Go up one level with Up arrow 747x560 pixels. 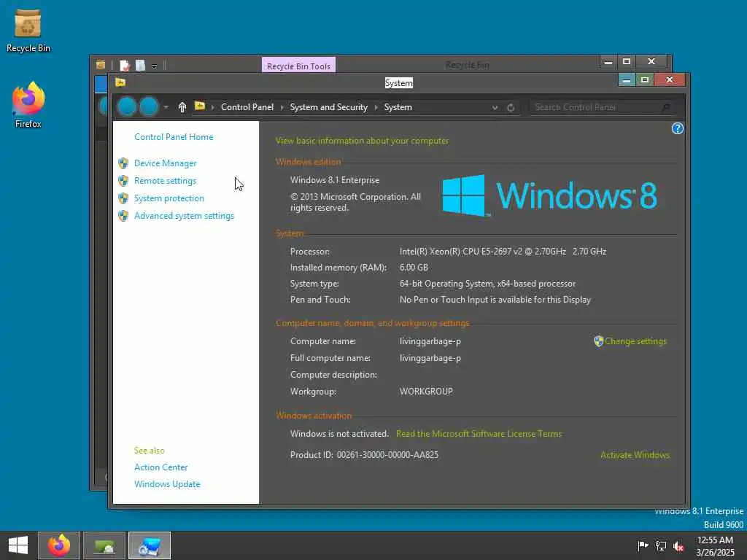pyautogui.click(x=182, y=107)
